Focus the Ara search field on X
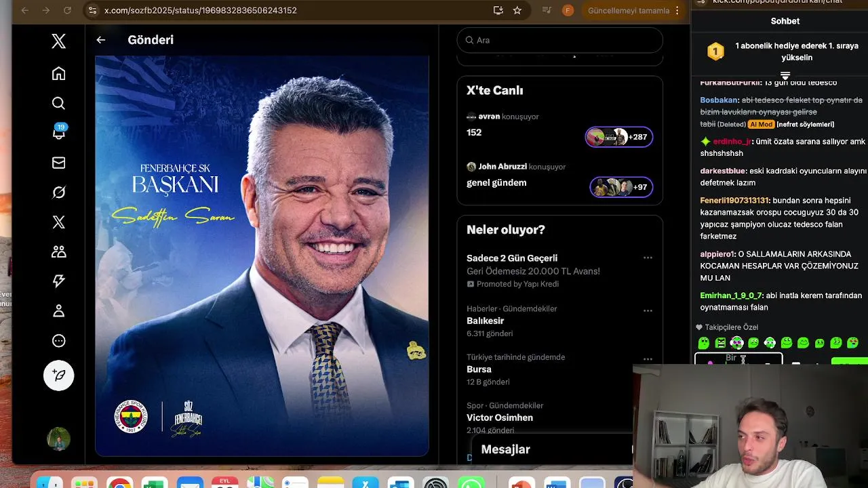868x488 pixels. [x=560, y=40]
